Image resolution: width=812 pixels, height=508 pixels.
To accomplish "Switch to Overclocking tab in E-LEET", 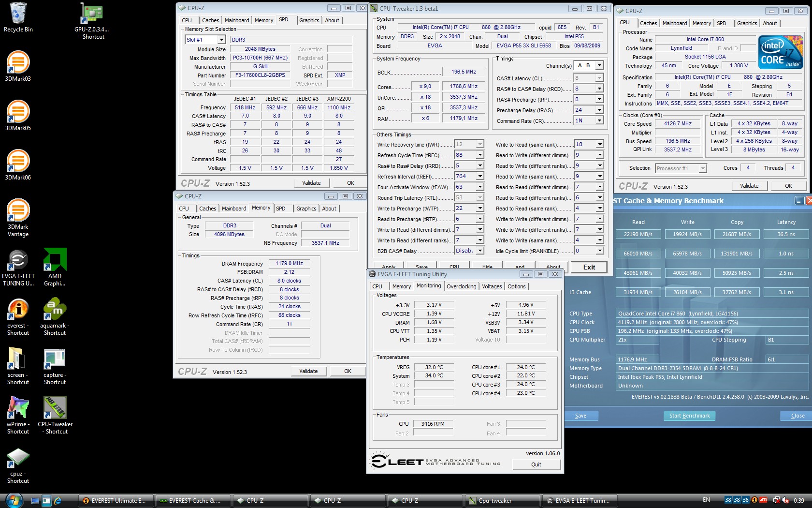I will (462, 286).
